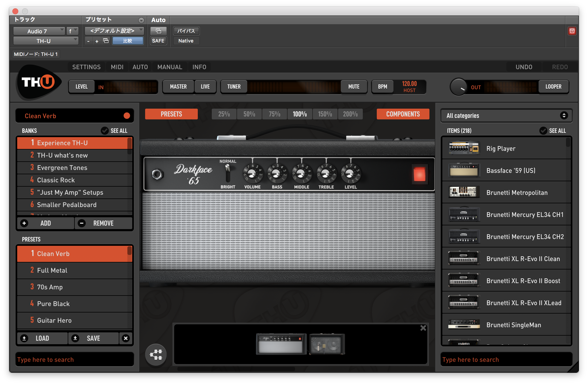Open the Audio 7 track dropdown

point(39,31)
